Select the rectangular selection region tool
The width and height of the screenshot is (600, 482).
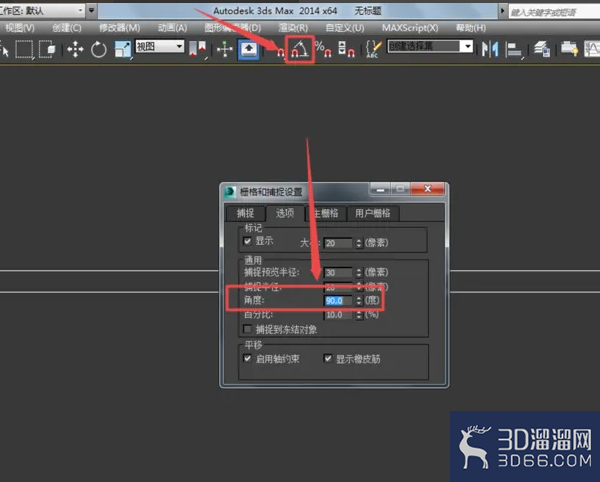click(x=24, y=49)
